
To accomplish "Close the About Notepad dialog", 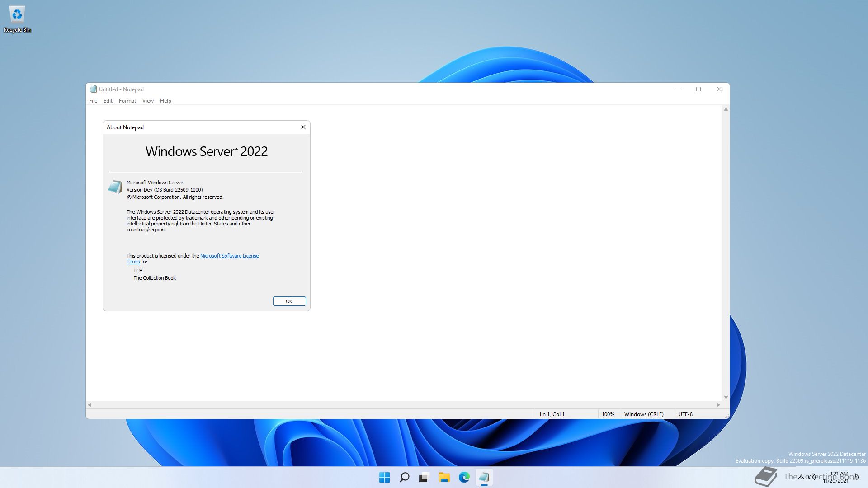I will 303,127.
